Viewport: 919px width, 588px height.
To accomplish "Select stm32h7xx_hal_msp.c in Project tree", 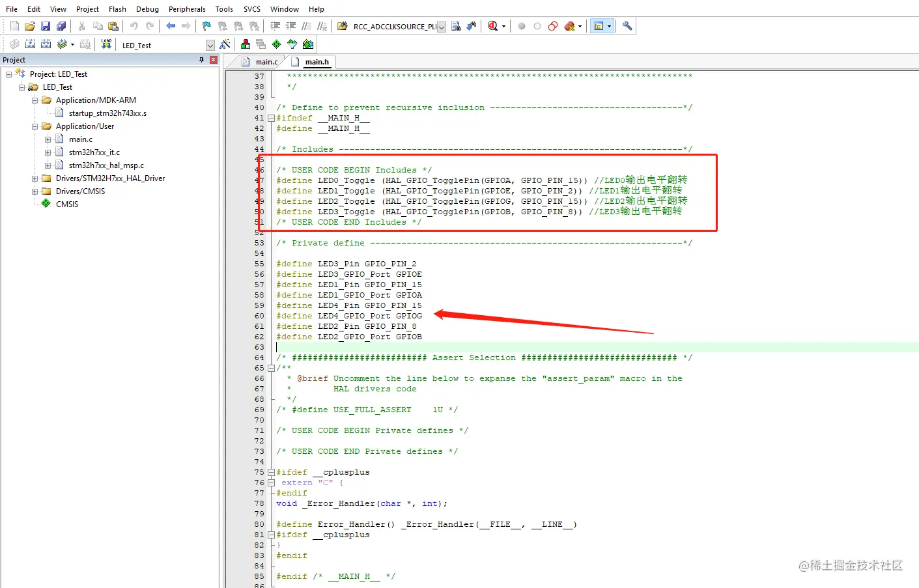I will [106, 165].
